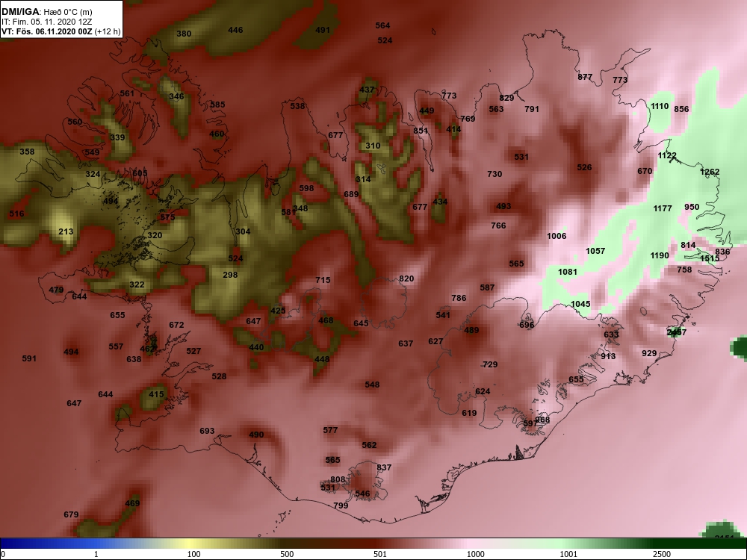Click the height value 491
The height and width of the screenshot is (560, 747).
323,30
